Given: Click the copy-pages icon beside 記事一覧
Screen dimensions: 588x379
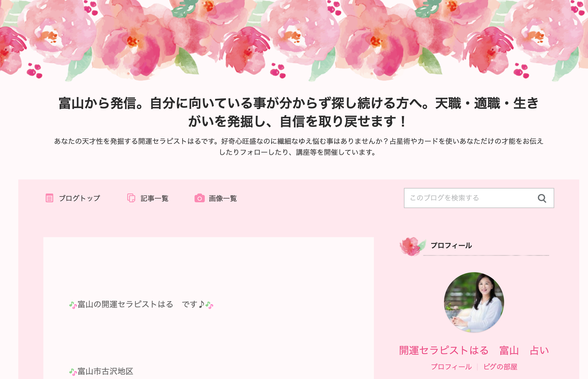Looking at the screenshot, I should click(x=131, y=198).
